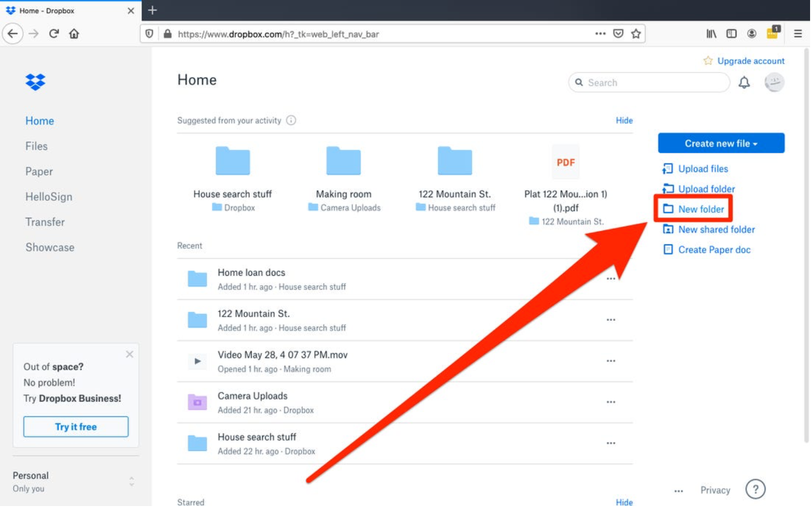Open the House search stuff suggested folder icon

pos(233,160)
